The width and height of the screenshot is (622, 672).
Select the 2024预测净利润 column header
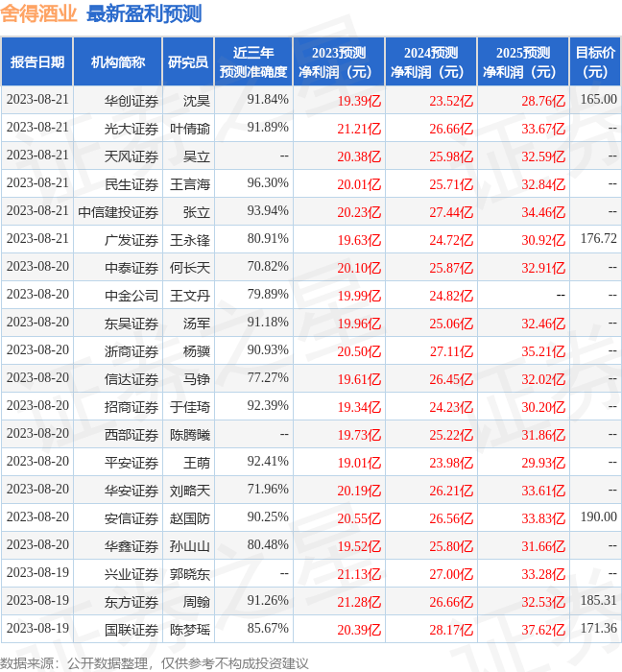[431, 61]
